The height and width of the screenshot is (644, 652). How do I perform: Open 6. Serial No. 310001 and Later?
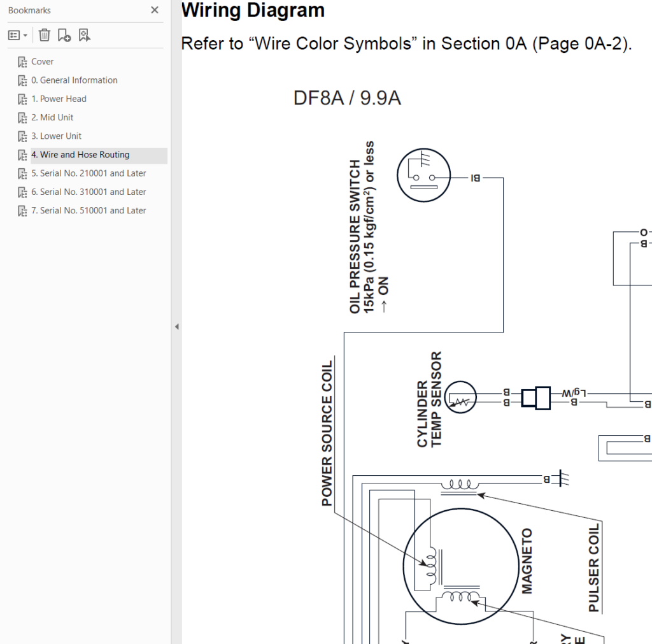point(89,192)
